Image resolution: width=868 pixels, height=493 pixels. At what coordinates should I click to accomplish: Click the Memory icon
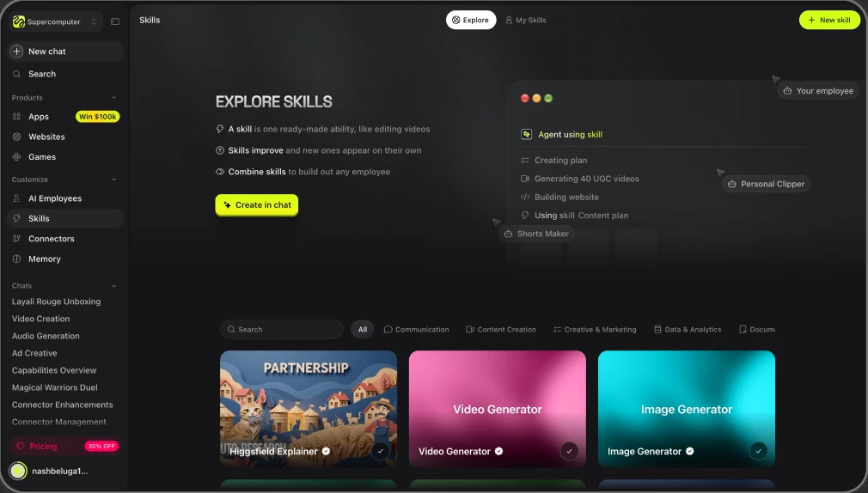16,259
